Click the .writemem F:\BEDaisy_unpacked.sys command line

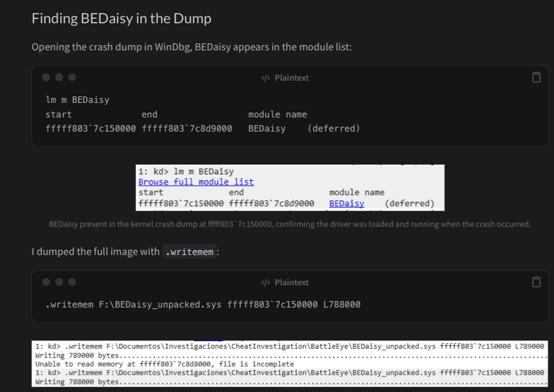tap(203, 304)
